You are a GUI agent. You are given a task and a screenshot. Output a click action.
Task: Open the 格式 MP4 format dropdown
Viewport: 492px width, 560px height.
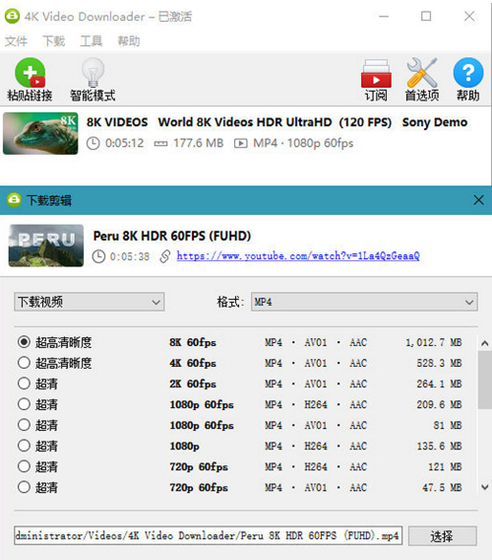tap(364, 302)
